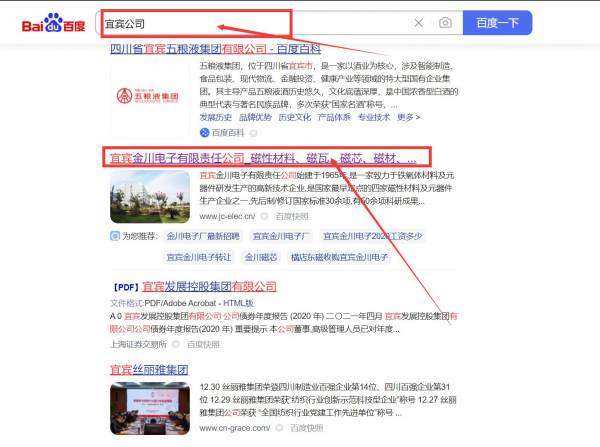Click Baidu Baike paw source icon
The image size is (600, 447).
pyautogui.click(x=204, y=132)
